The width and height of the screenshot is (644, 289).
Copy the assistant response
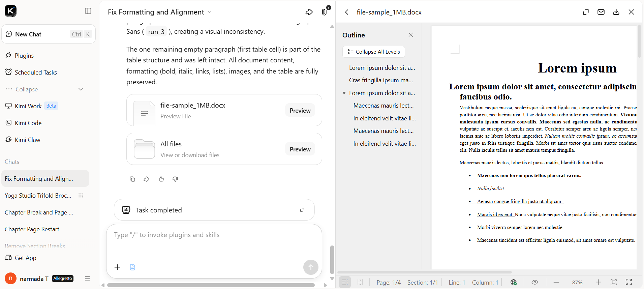tap(132, 179)
